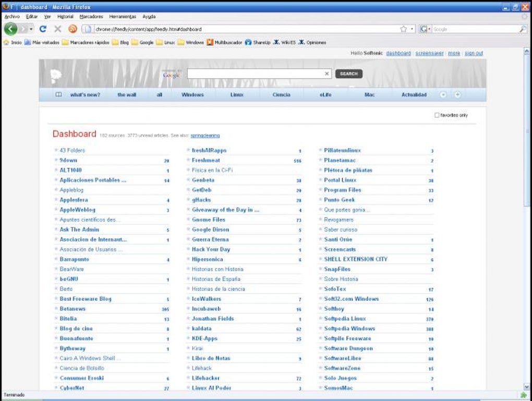Bookmark this page with the star icon
Image resolution: width=532 pixels, height=401 pixels.
pyautogui.click(x=403, y=29)
